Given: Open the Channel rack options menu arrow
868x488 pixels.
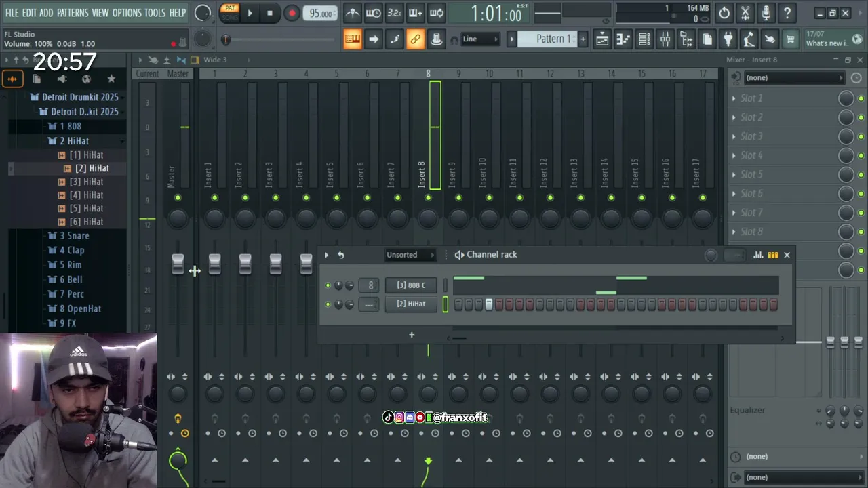Looking at the screenshot, I should click(326, 255).
